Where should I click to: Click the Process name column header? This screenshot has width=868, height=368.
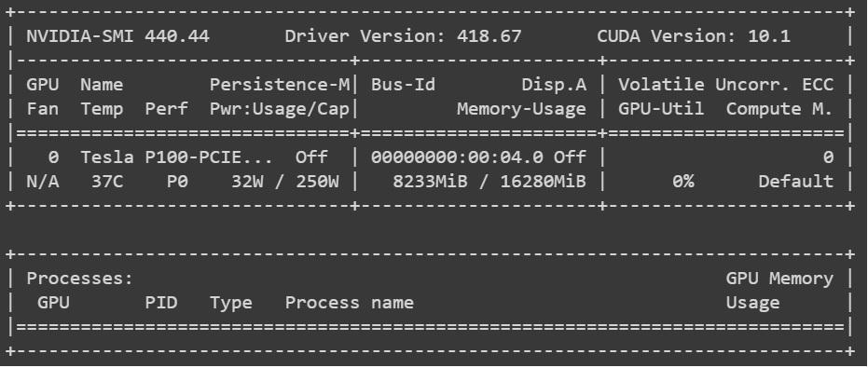[350, 303]
